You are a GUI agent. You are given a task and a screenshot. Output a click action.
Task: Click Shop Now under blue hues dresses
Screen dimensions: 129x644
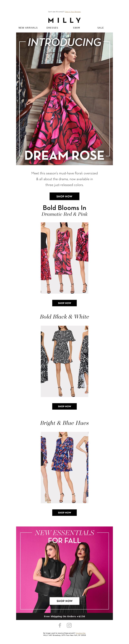click(x=64, y=512)
